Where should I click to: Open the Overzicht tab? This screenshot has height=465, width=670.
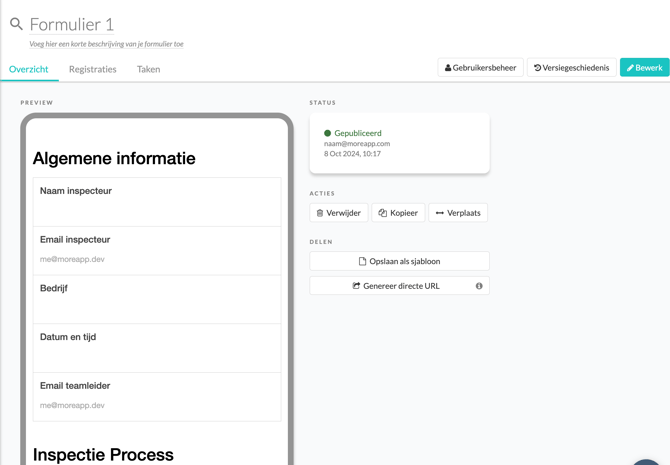click(x=29, y=69)
